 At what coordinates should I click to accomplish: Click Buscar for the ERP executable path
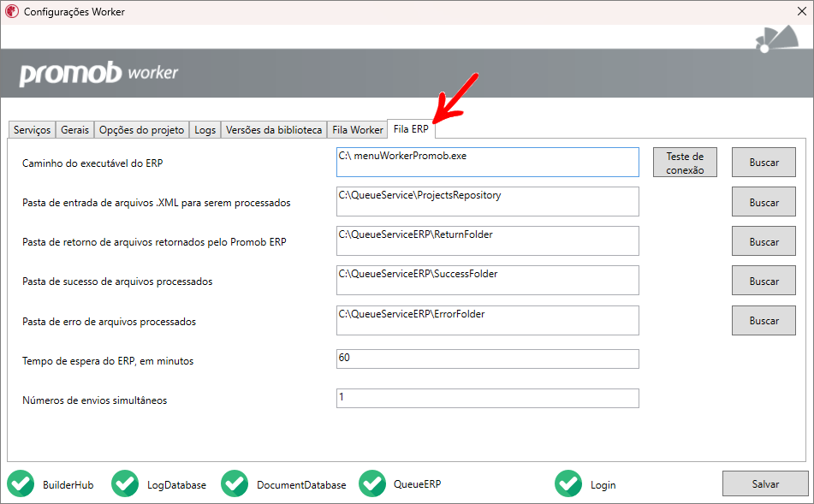click(763, 163)
